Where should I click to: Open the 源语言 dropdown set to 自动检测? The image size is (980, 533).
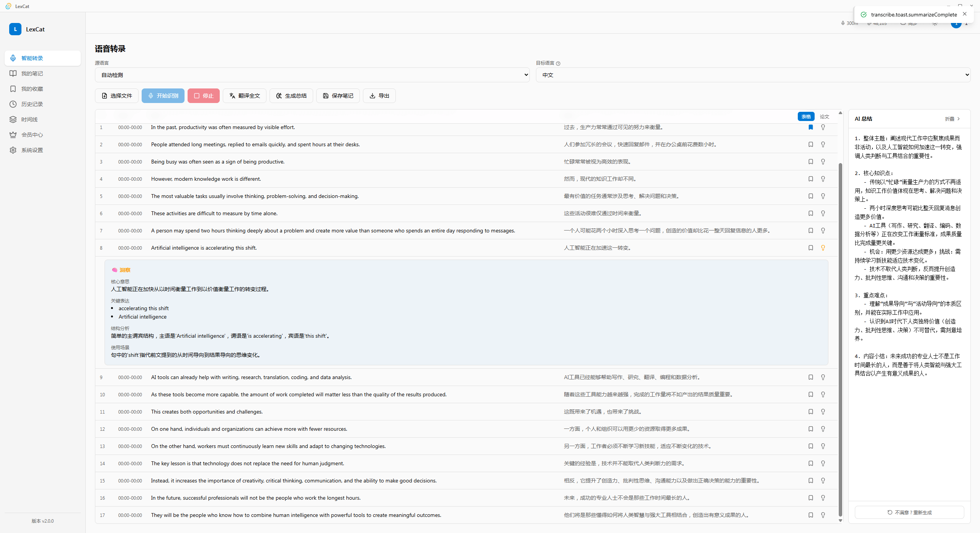(312, 75)
